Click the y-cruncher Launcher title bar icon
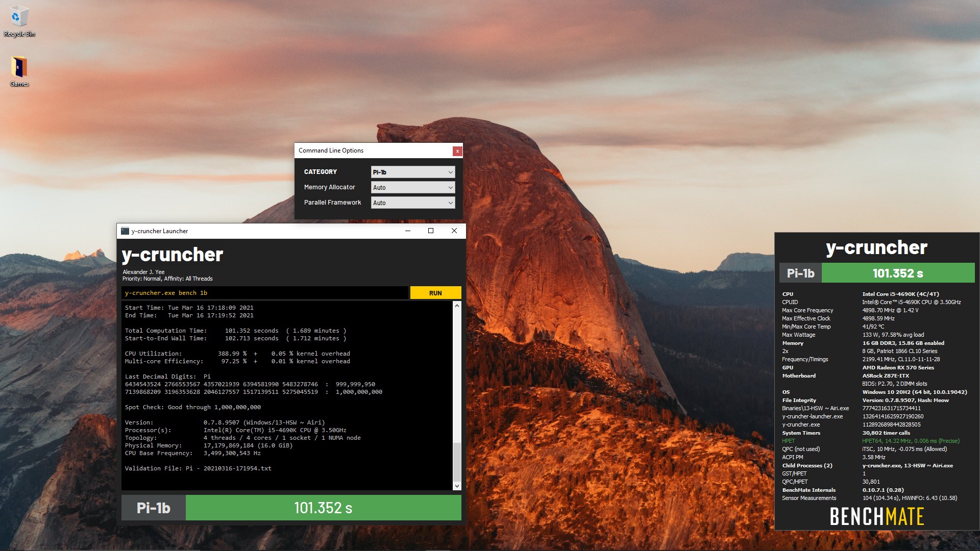The image size is (980, 551). pos(125,231)
